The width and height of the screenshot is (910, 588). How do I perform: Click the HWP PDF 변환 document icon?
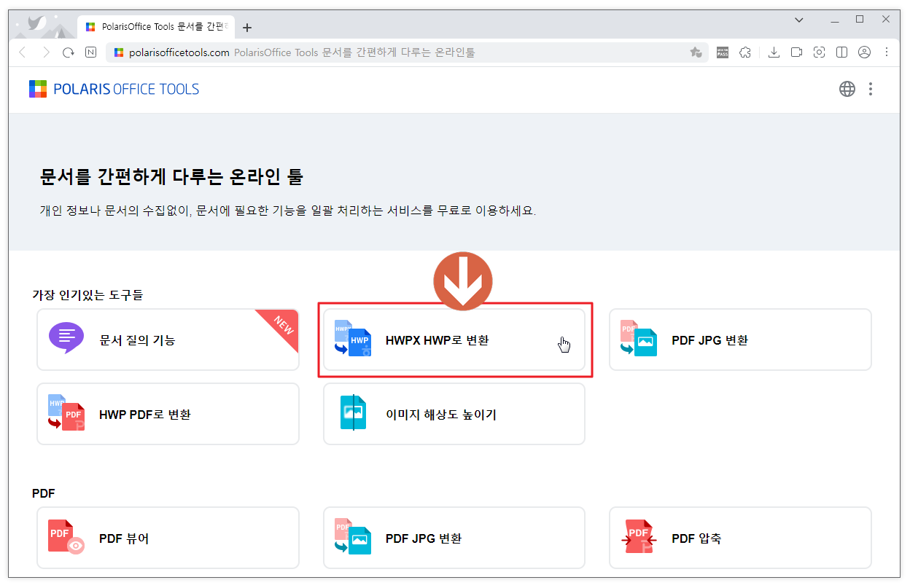click(x=65, y=413)
